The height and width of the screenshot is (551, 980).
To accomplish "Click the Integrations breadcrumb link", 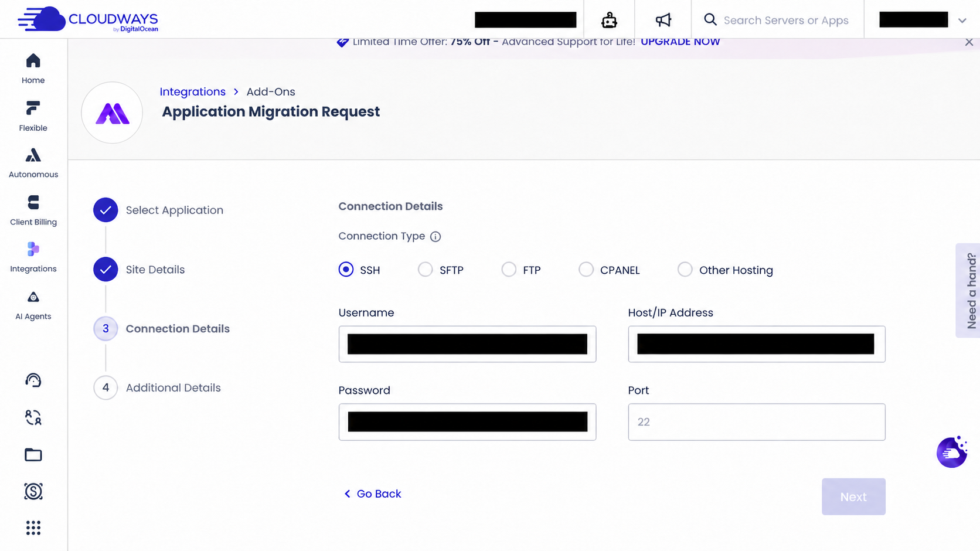I will coord(192,92).
